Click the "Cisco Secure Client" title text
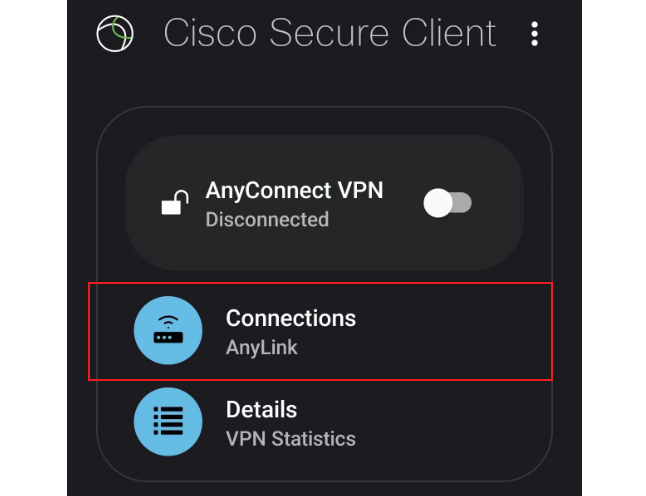Viewport: 646px width, 496px height. point(329,33)
